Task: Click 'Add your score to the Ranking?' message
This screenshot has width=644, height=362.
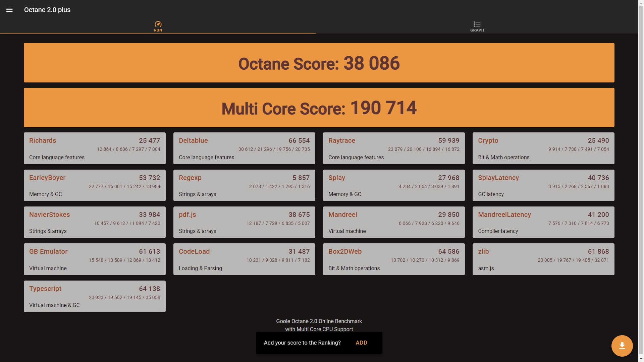Action: click(302, 343)
